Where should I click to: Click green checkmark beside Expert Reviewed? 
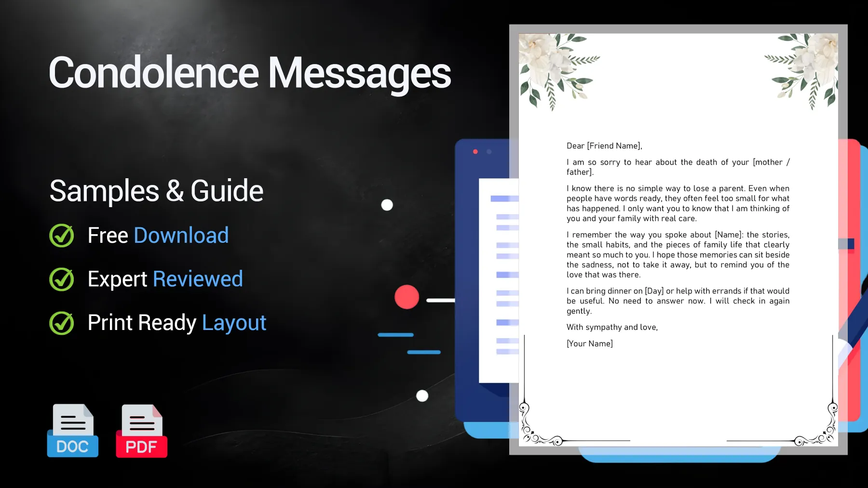pyautogui.click(x=62, y=279)
